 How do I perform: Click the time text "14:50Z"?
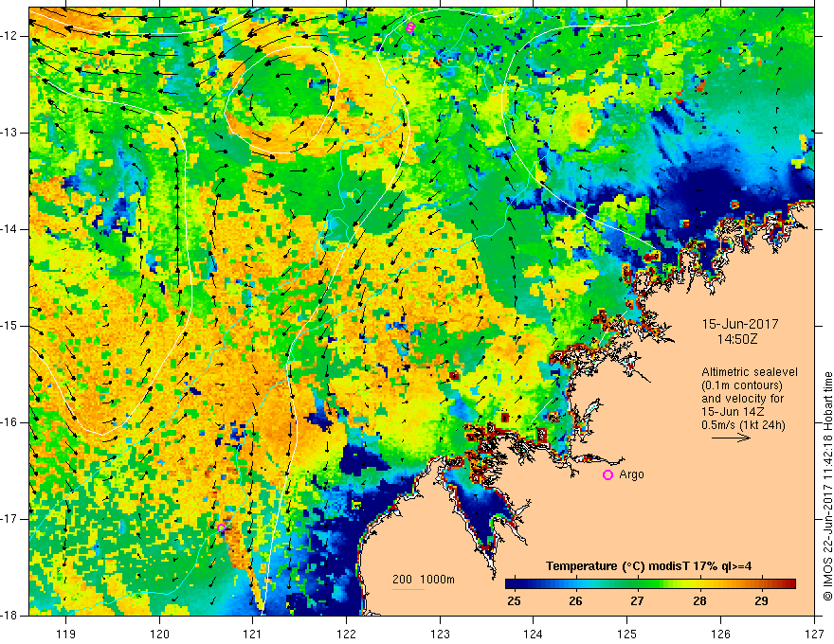tap(737, 339)
